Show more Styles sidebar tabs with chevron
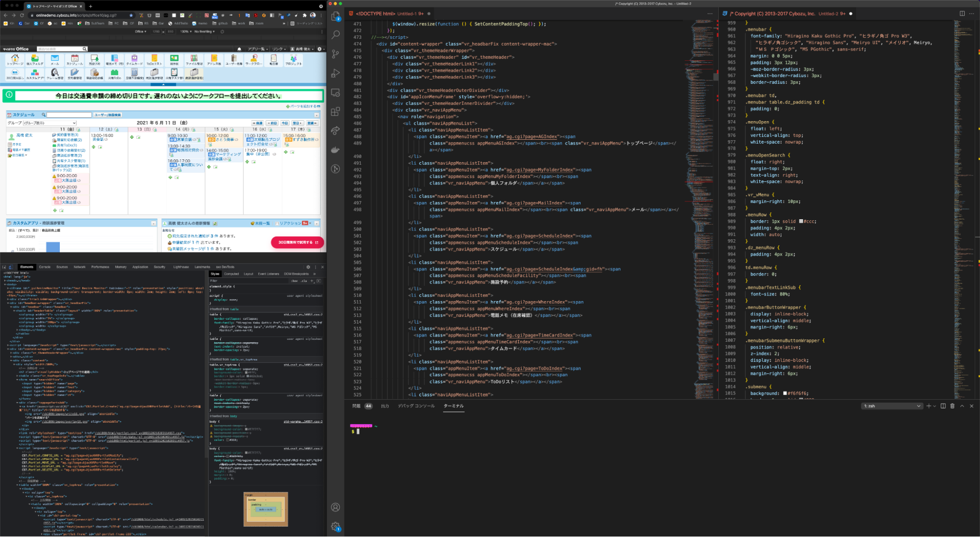The image size is (980, 537). (x=314, y=274)
